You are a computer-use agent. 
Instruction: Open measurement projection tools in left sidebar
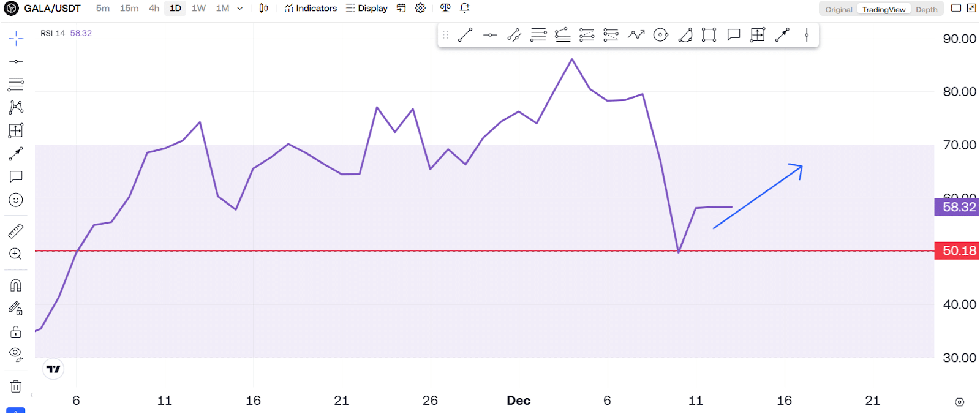coord(16,130)
